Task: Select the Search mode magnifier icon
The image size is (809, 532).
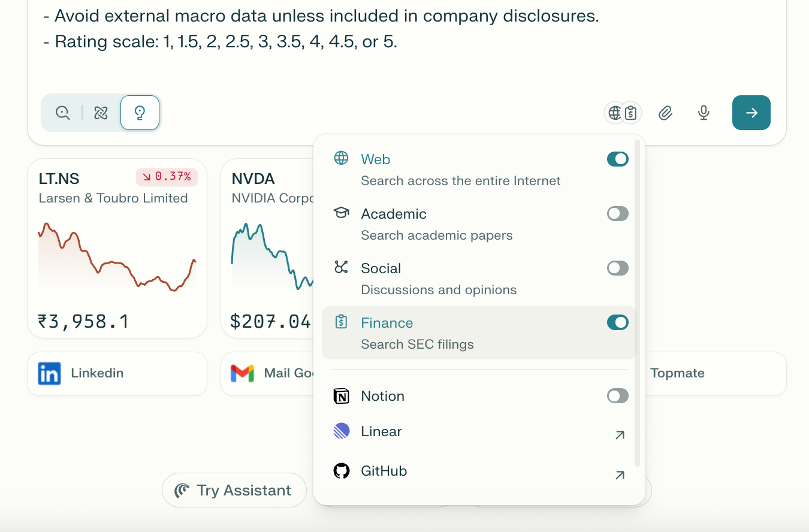Action: pyautogui.click(x=62, y=112)
